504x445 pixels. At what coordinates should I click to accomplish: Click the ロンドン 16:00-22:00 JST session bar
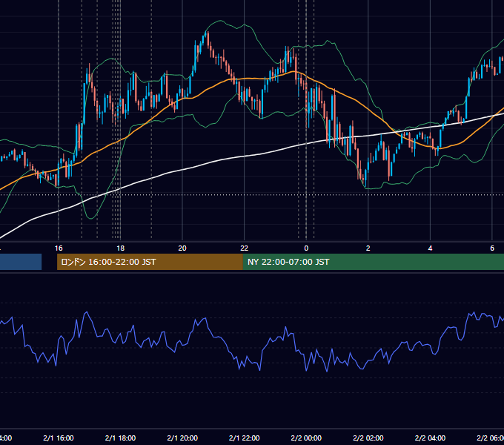150,262
